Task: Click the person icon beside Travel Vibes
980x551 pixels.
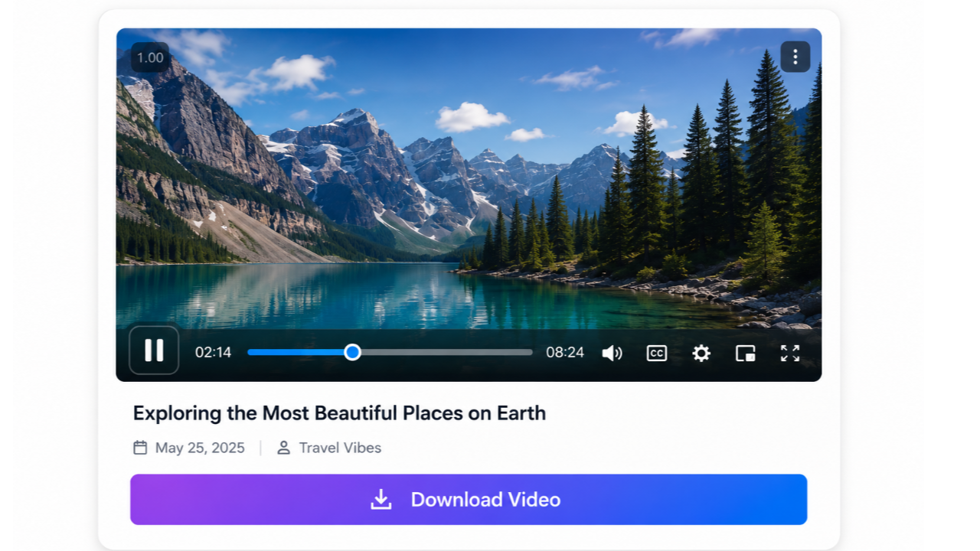Action: tap(283, 448)
